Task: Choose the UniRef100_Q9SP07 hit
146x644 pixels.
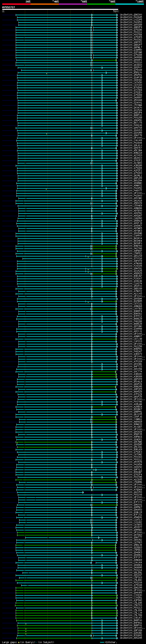Action: 131,67
